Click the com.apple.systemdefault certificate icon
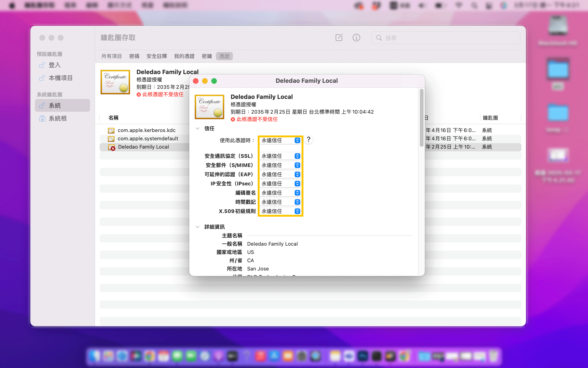The height and width of the screenshot is (368, 588). point(111,139)
